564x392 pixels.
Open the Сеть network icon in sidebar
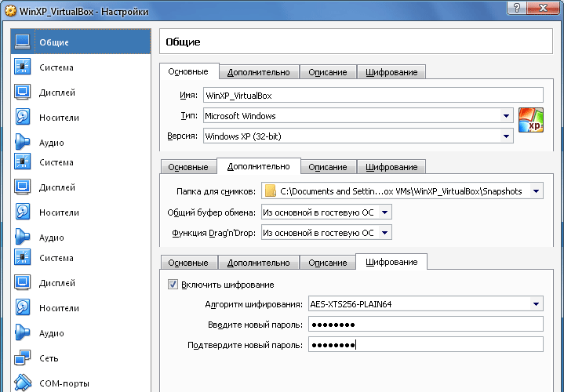[x=22, y=358]
